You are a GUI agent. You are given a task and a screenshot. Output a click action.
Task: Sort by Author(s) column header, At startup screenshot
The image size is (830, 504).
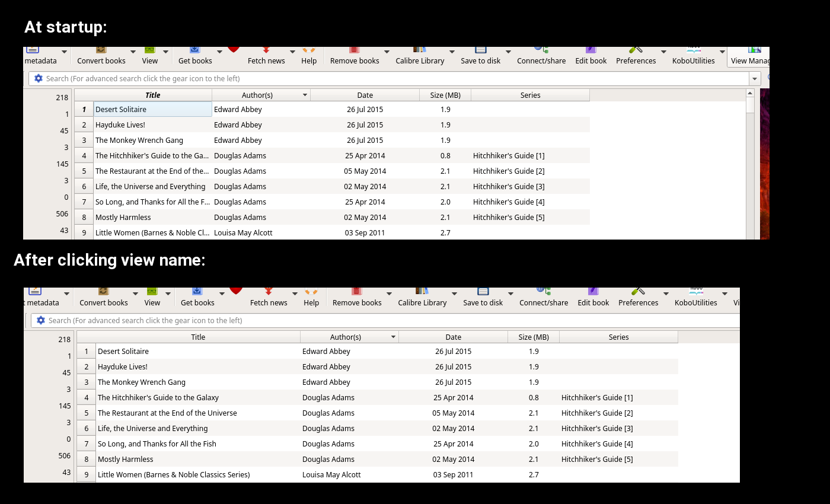(261, 95)
